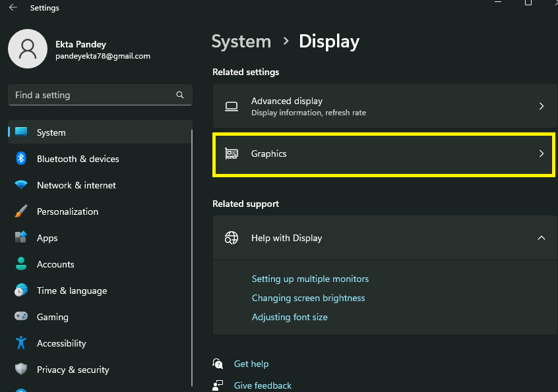Click the Network & internet Wi-Fi icon
The width and height of the screenshot is (558, 392).
coord(21,185)
